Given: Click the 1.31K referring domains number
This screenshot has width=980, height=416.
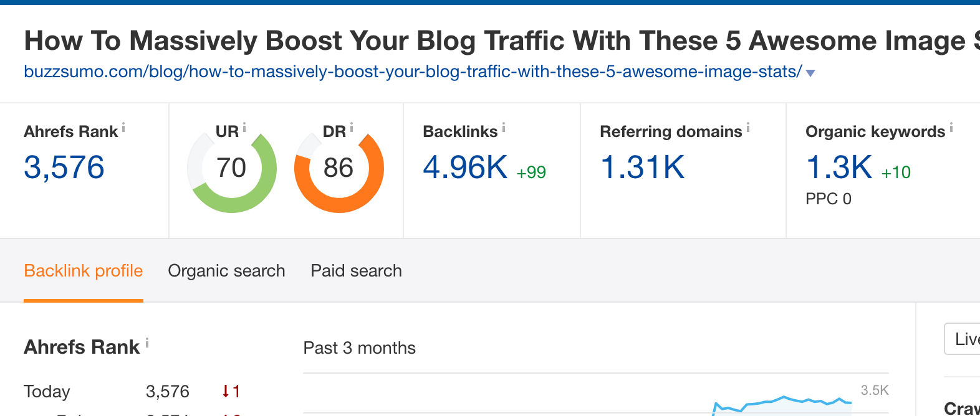Looking at the screenshot, I should (x=642, y=168).
